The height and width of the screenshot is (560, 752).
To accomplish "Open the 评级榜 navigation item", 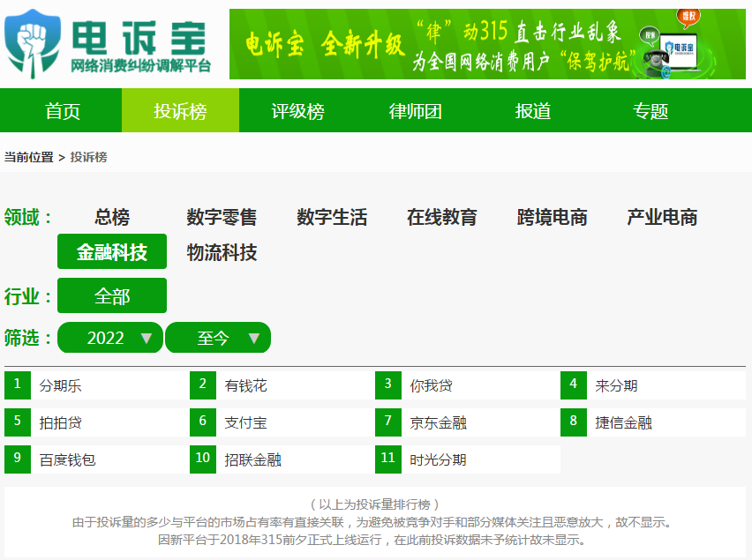I will click(297, 110).
